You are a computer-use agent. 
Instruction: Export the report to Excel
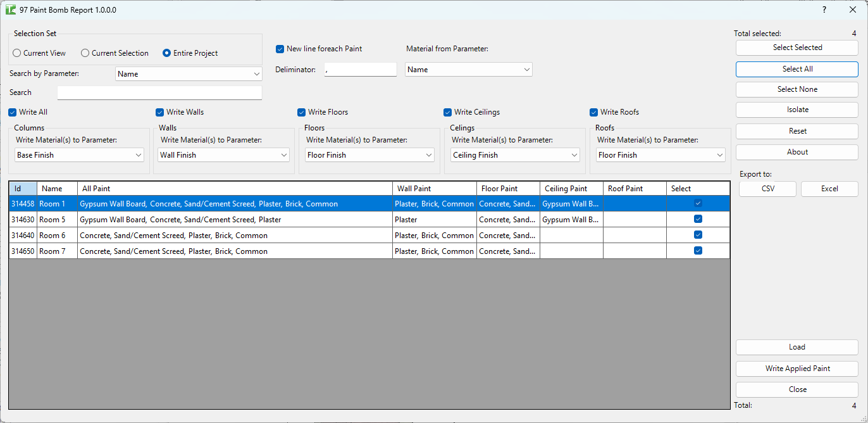[829, 189]
